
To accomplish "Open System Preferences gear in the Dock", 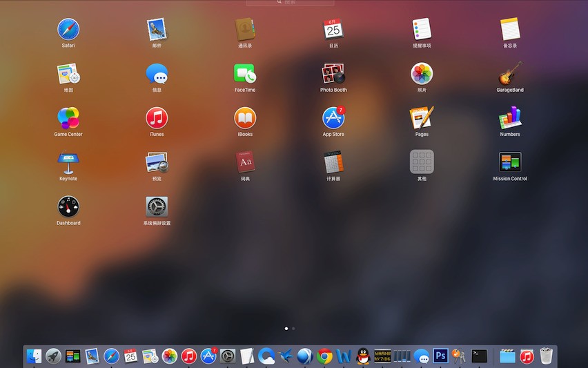I will click(x=228, y=356).
